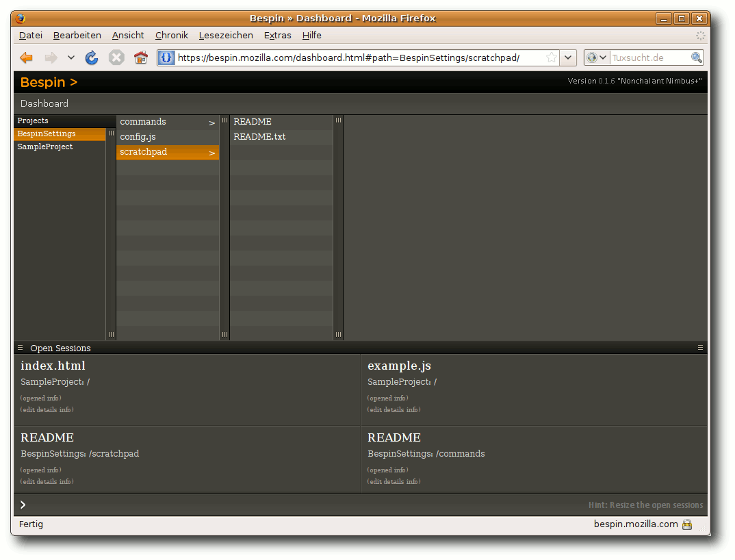Click the forward navigation arrow

click(51, 58)
